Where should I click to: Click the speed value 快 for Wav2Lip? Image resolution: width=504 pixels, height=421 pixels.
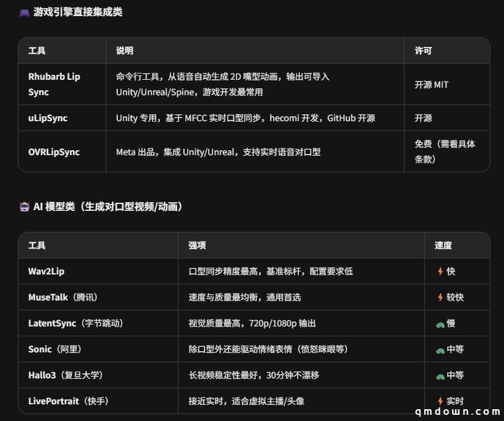pyautogui.click(x=451, y=271)
